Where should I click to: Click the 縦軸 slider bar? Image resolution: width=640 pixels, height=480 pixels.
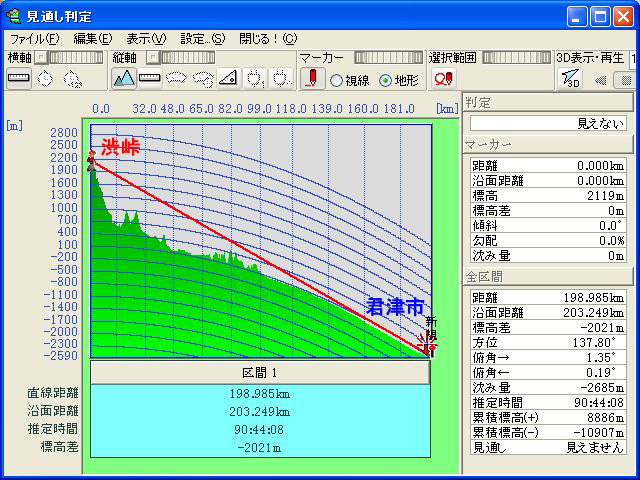(188, 58)
